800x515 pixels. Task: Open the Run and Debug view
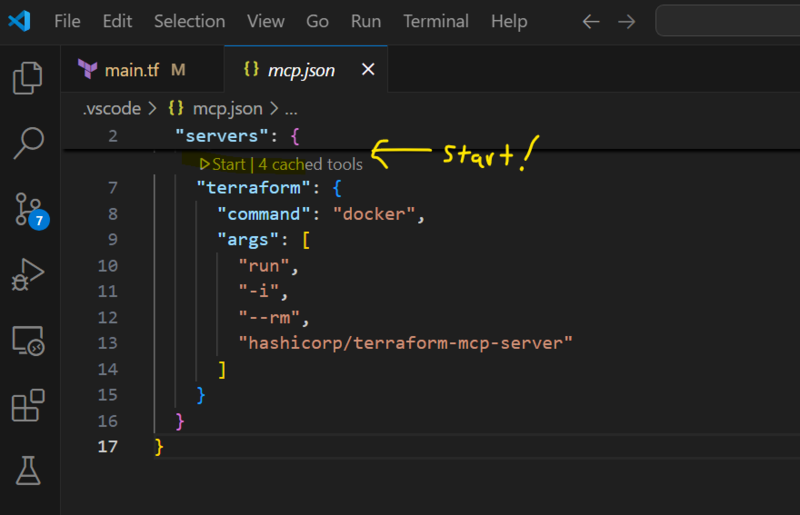28,275
